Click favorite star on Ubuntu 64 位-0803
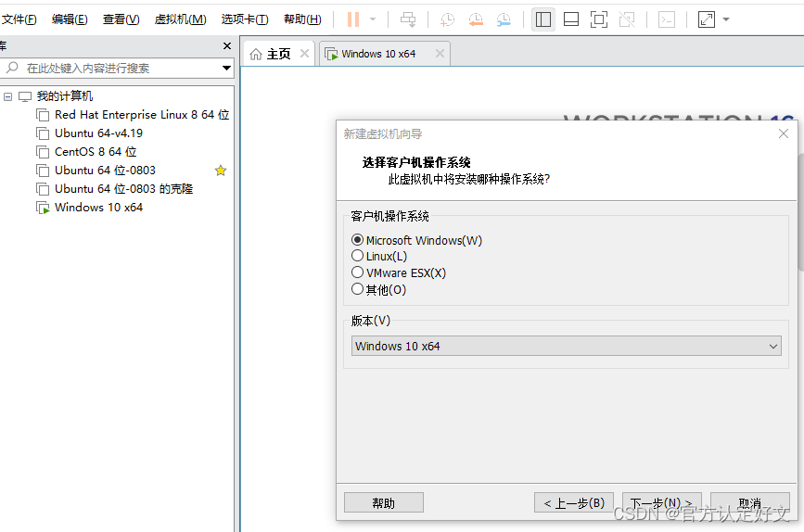 click(x=221, y=171)
